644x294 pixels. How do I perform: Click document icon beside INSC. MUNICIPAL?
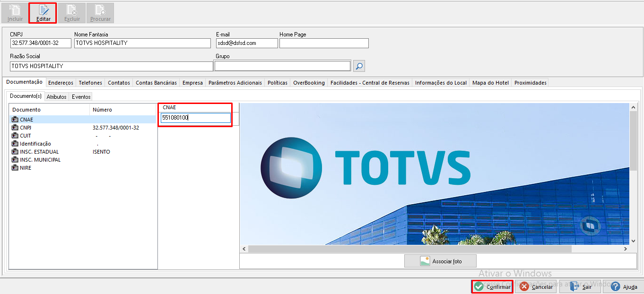[15, 160]
